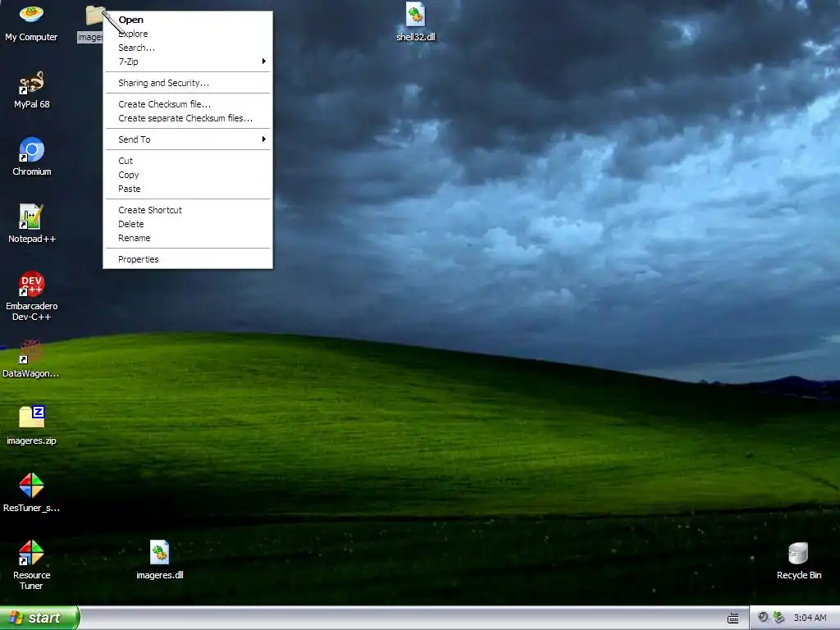This screenshot has width=840, height=630.
Task: Select the imageres.zip archive icon
Action: click(x=31, y=427)
